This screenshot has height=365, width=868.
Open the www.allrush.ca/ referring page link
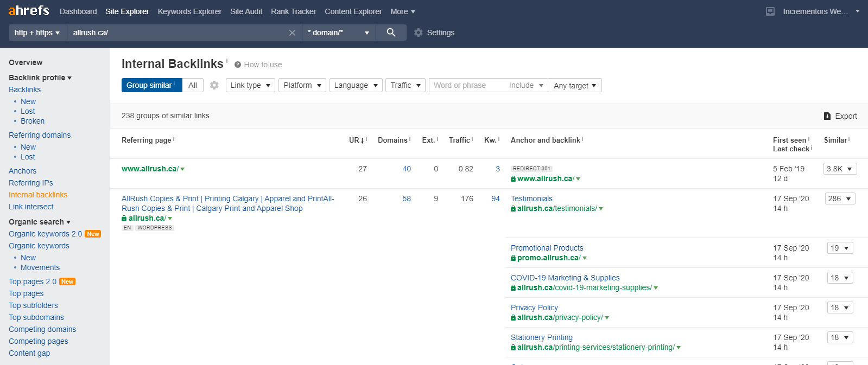(x=150, y=169)
